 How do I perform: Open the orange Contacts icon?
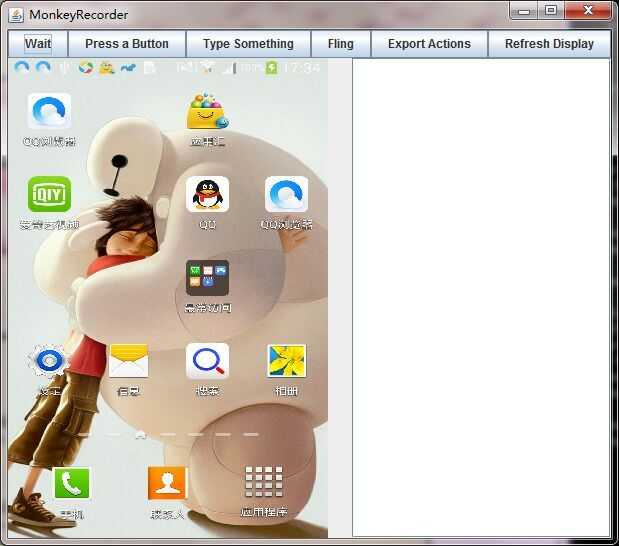coord(167,483)
